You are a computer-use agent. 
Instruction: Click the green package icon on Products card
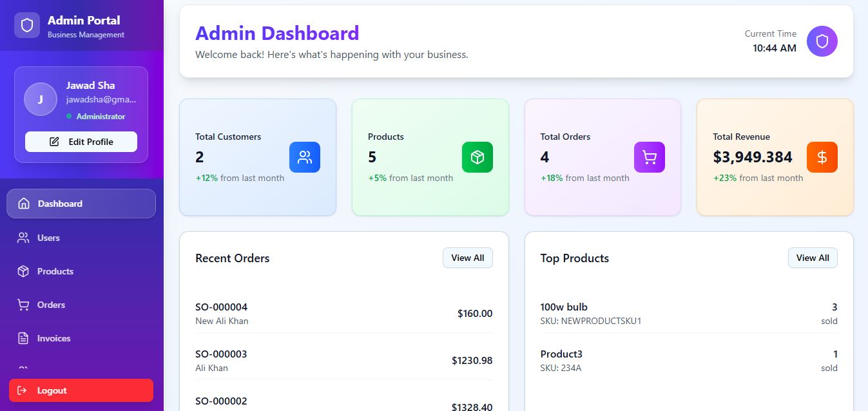pos(477,157)
